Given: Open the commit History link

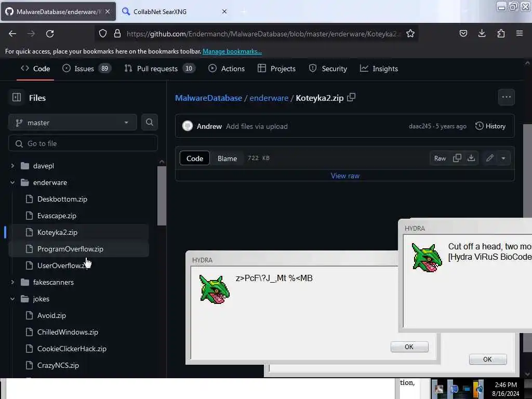Looking at the screenshot, I should click(x=490, y=126).
